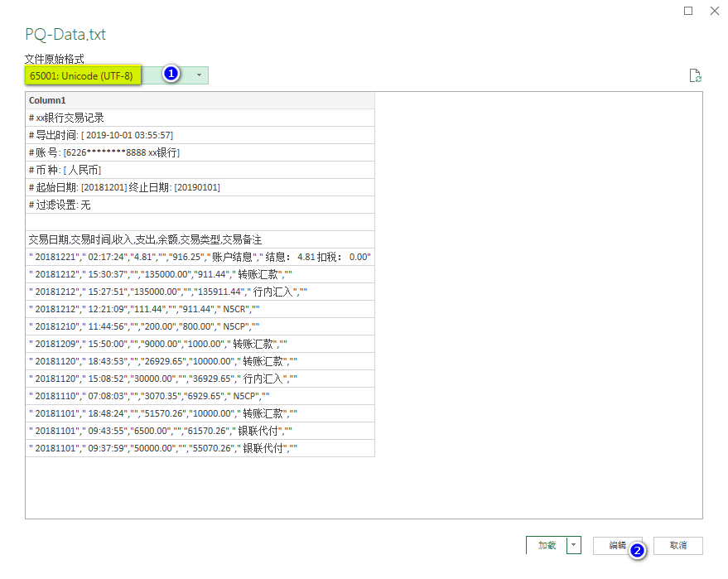Viewport: 728px width, 579px height.
Task: Select the header row starting with 交易日期
Action: point(200,239)
